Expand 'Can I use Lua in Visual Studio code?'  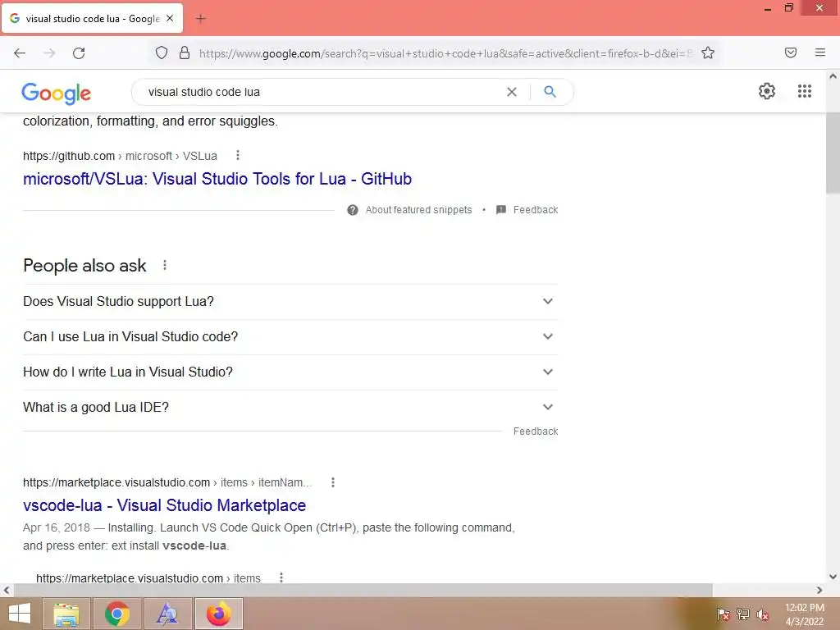290,337
